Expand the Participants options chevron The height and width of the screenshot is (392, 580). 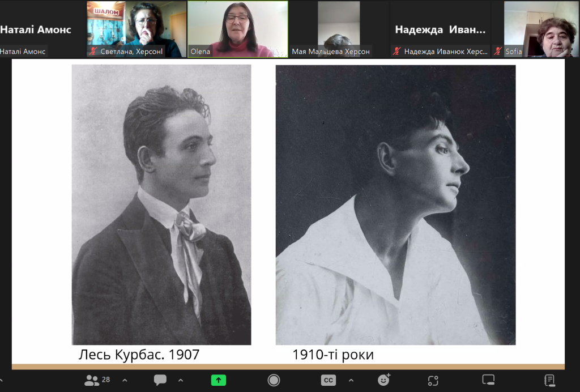coord(125,380)
